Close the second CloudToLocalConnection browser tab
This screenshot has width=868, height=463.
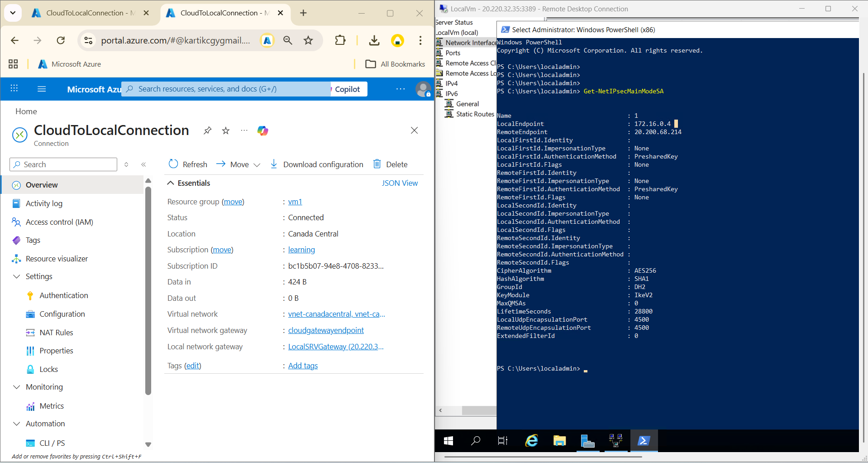(x=281, y=13)
